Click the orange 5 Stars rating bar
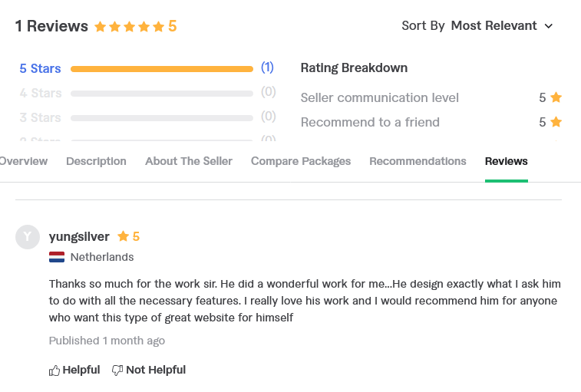 click(162, 69)
